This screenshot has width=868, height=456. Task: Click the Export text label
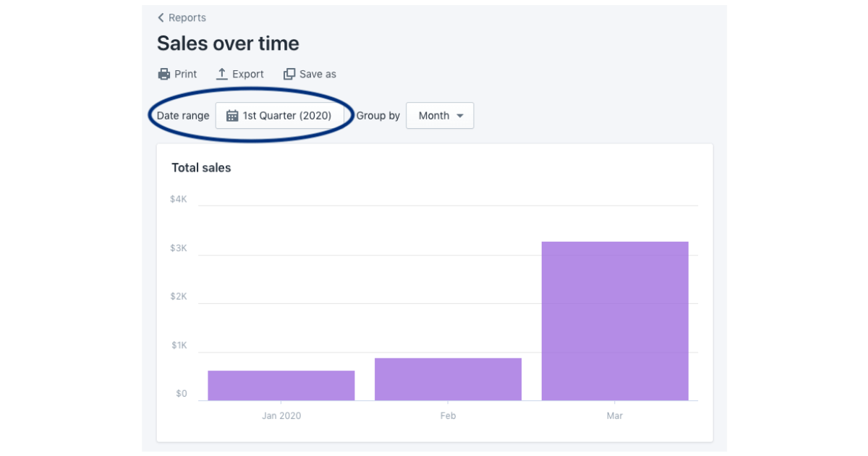(x=248, y=74)
